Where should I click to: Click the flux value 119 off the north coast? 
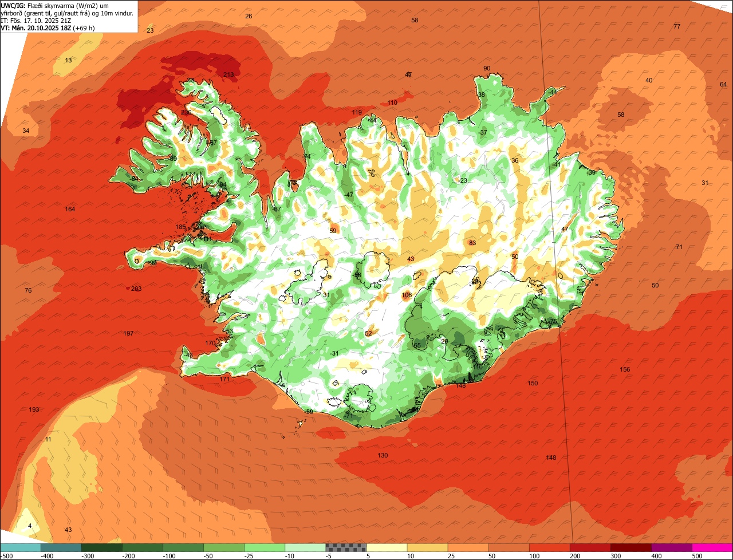pyautogui.click(x=357, y=112)
